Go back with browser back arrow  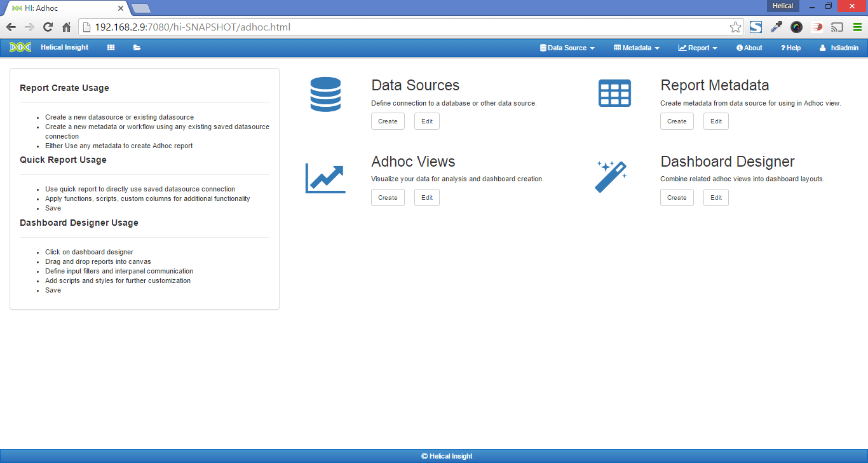(11, 27)
